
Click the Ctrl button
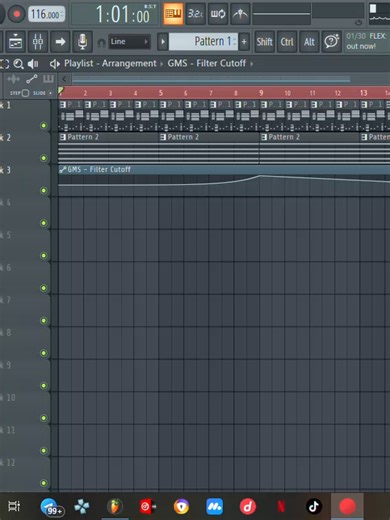(x=287, y=42)
